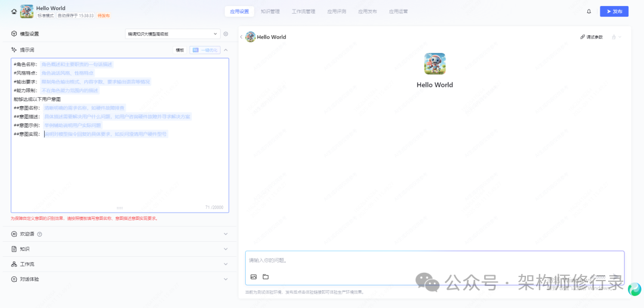Expand the 工作流 section
The height and width of the screenshot is (308, 644).
pos(225,264)
